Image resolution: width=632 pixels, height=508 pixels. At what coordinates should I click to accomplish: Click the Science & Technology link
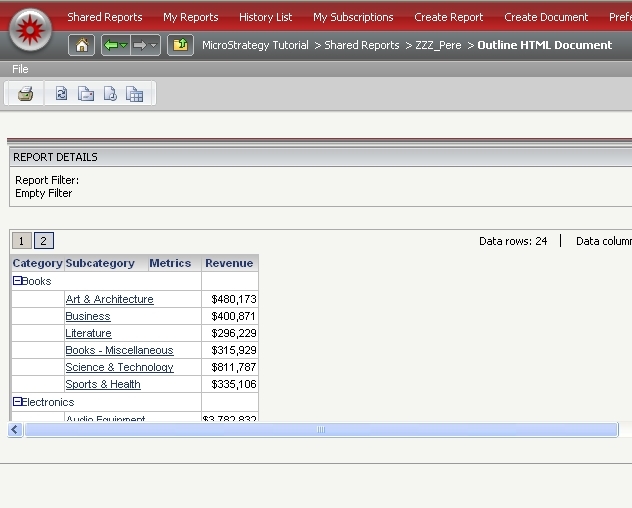coord(119,367)
